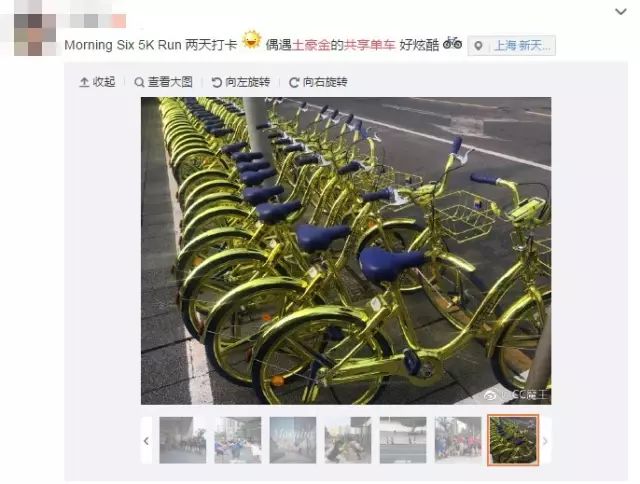Click the 共享单车 topic link
This screenshot has height=484, width=640.
tap(370, 45)
